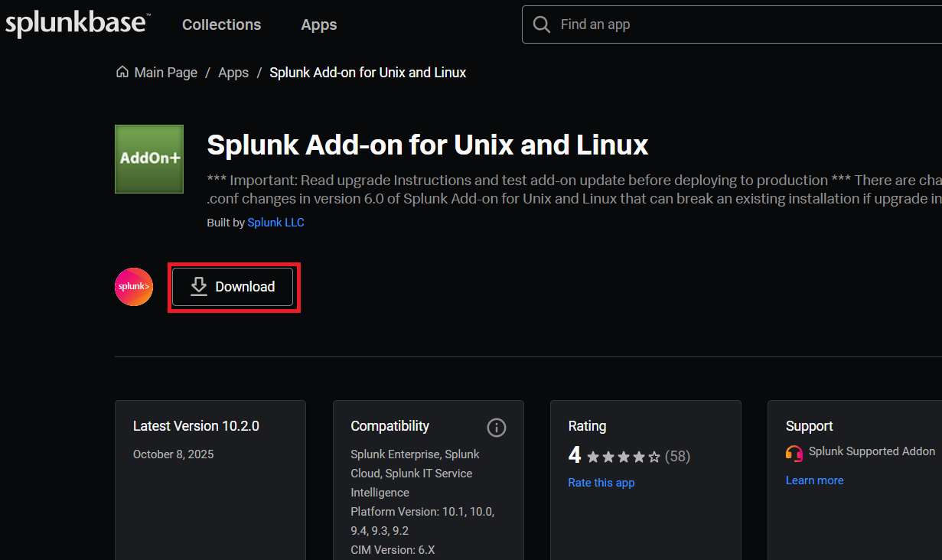The width and height of the screenshot is (942, 560).
Task: Open the Splunk LLC developer link
Action: [x=275, y=223]
